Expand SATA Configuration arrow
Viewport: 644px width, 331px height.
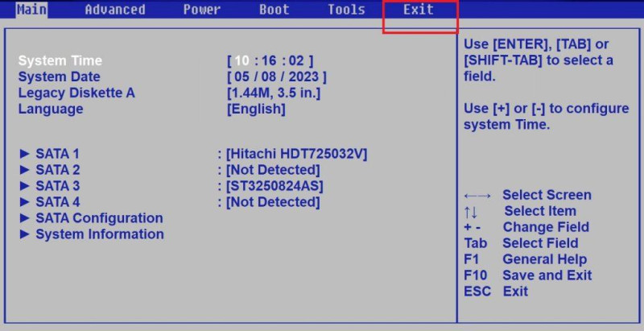(25, 217)
